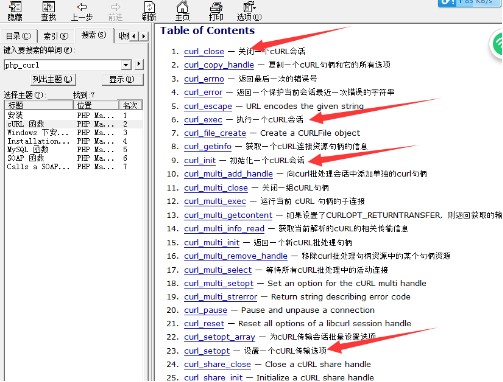Viewport: 503px width, 382px height.
Task: Sort results by Location column header
Action: coord(96,105)
